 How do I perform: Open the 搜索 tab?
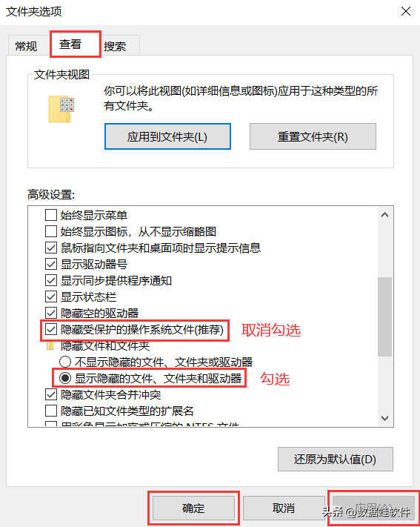[115, 46]
